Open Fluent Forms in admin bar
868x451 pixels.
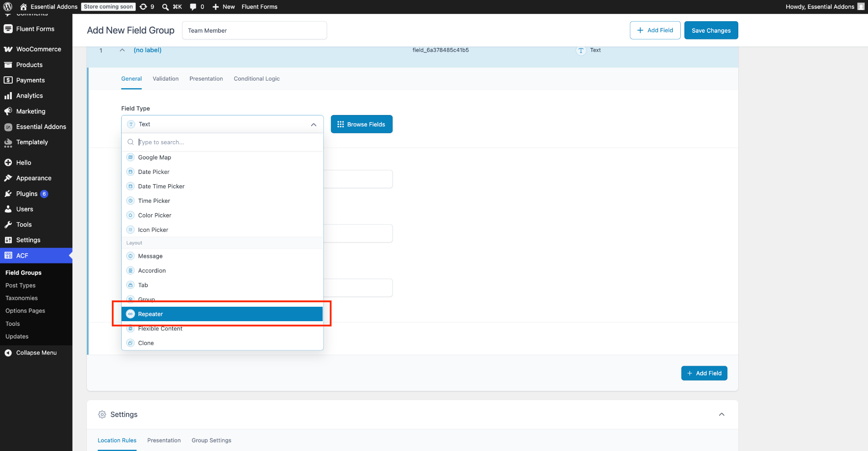click(x=259, y=7)
